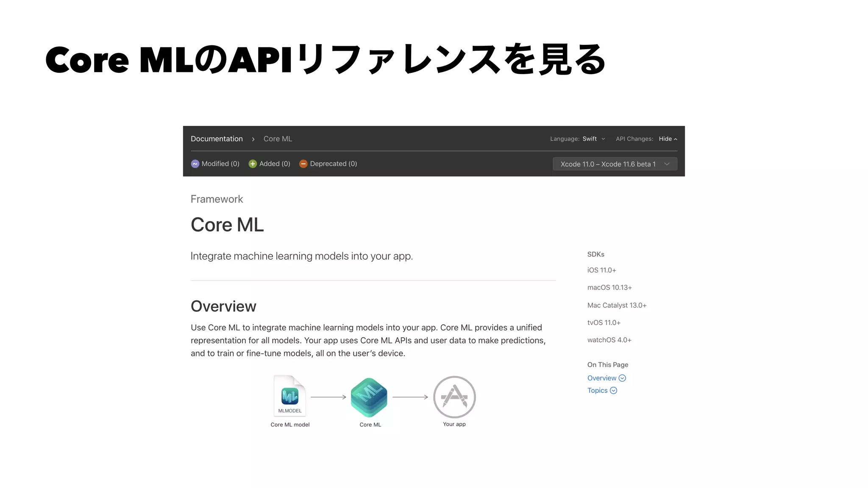Screen dimensions: 868x488
Task: Click the circled chevron beside Topics link
Action: click(x=613, y=391)
